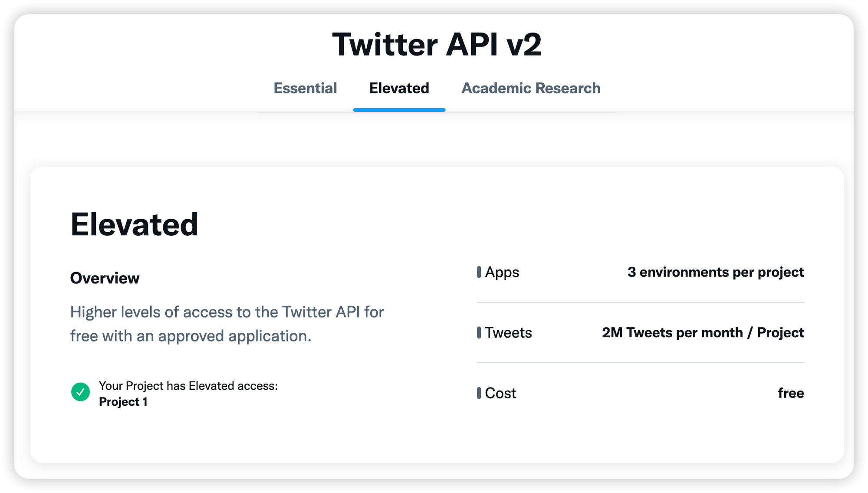Screen dimensions: 868x493
Task: Click the Apps label
Action: tap(502, 272)
